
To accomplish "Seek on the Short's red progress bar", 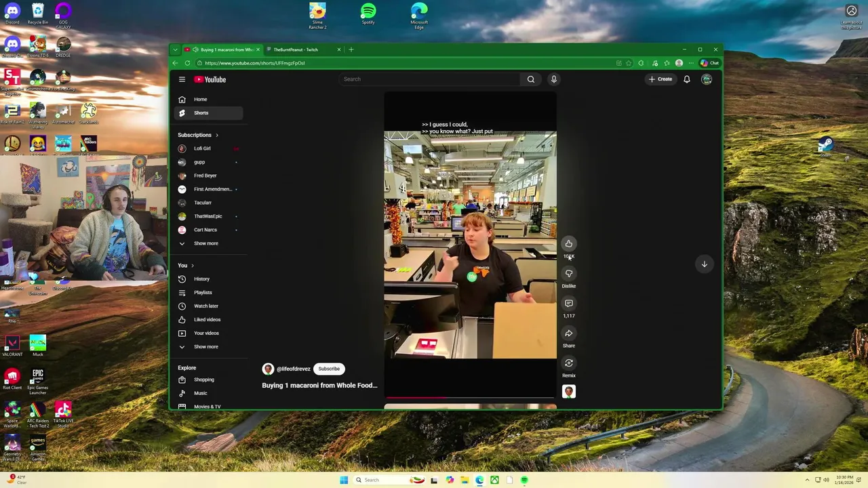I will click(470, 398).
